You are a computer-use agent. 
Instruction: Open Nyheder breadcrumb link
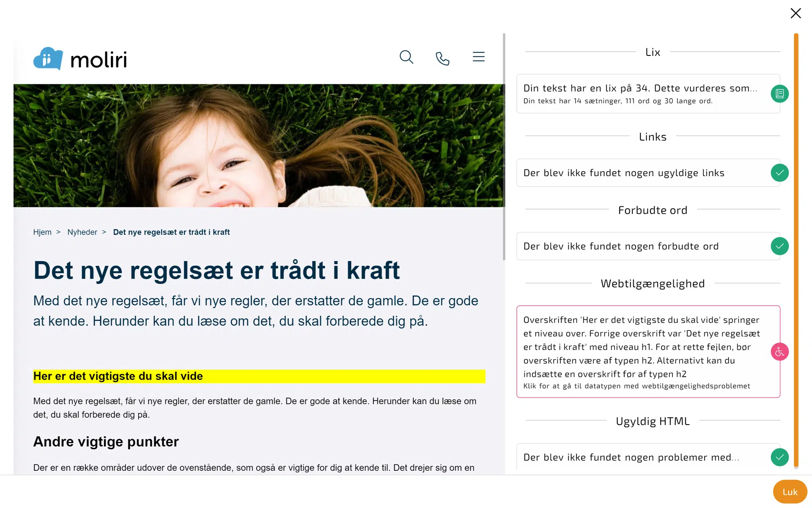point(82,232)
